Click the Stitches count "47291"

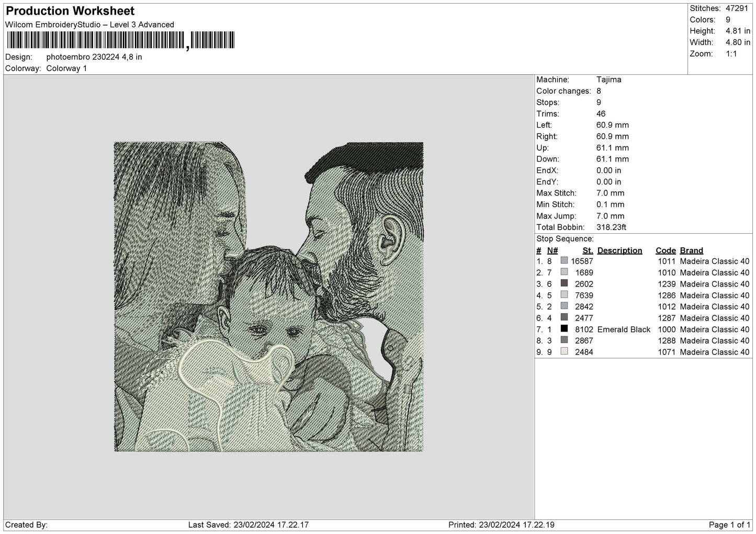coord(737,8)
